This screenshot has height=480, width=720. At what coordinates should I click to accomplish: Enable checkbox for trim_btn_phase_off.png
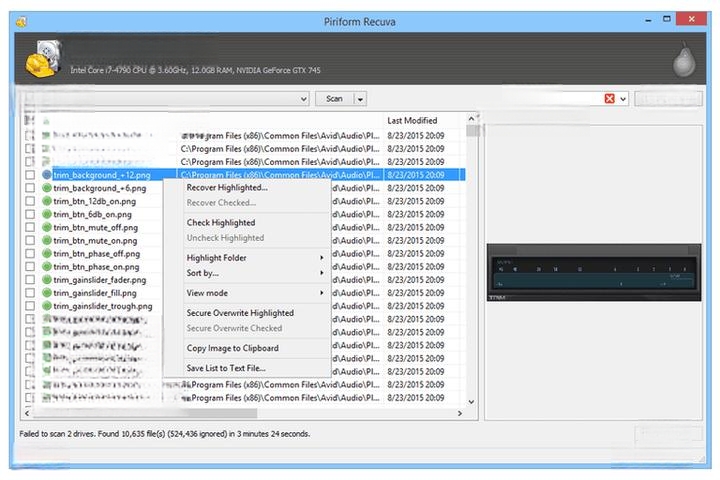[x=30, y=254]
